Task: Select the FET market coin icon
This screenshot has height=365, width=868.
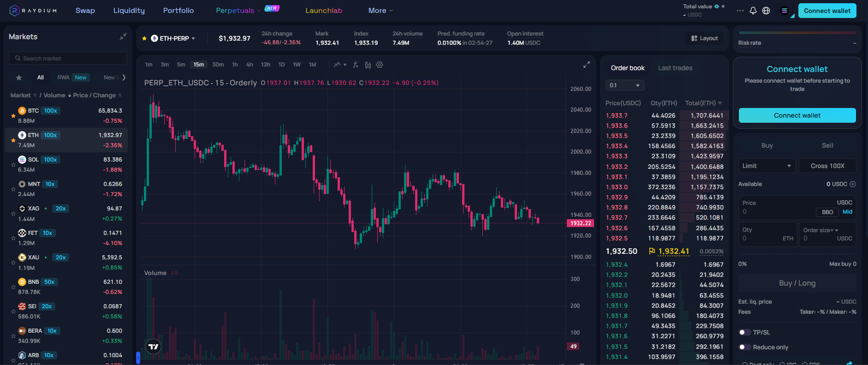Action: pyautogui.click(x=22, y=233)
